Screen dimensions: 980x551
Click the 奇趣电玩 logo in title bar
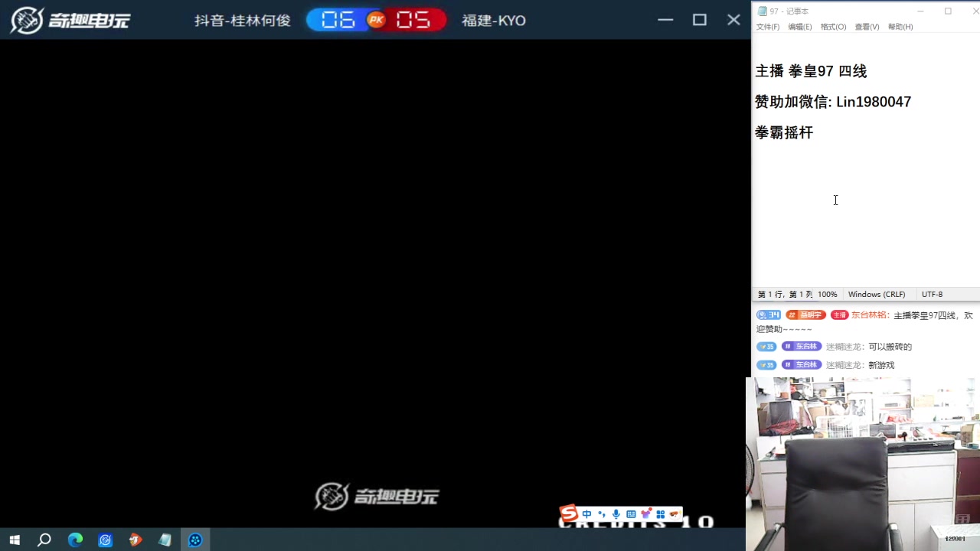click(70, 20)
